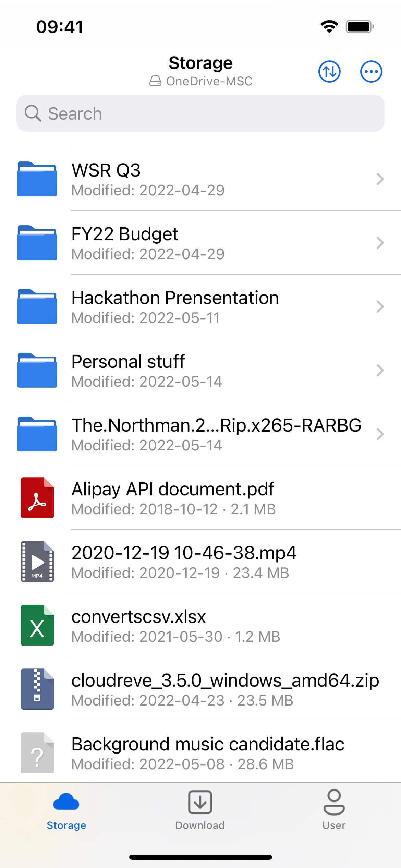This screenshot has height=868, width=401.
Task: Tap the unknown-type flac file icon
Action: [x=37, y=752]
